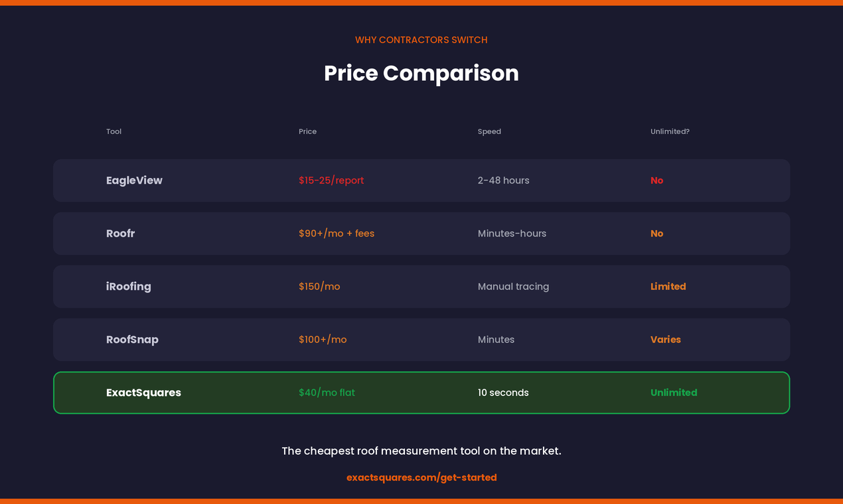This screenshot has height=504, width=843.
Task: Click the $15-25/report price
Action: coord(331,180)
